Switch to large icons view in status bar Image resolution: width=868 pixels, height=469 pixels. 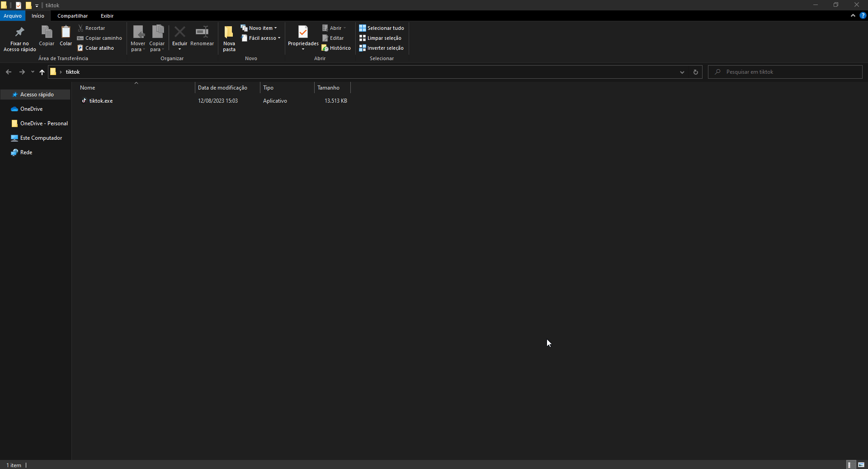(x=861, y=464)
